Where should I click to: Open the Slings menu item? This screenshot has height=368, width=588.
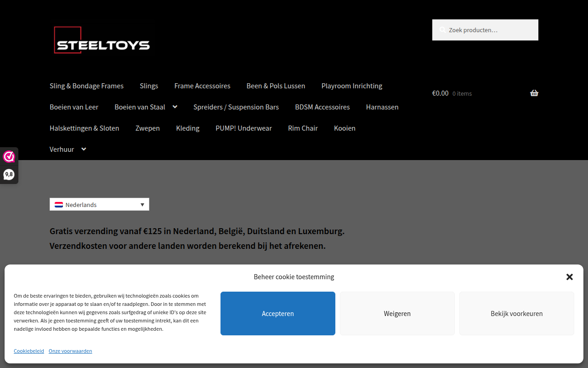[149, 86]
